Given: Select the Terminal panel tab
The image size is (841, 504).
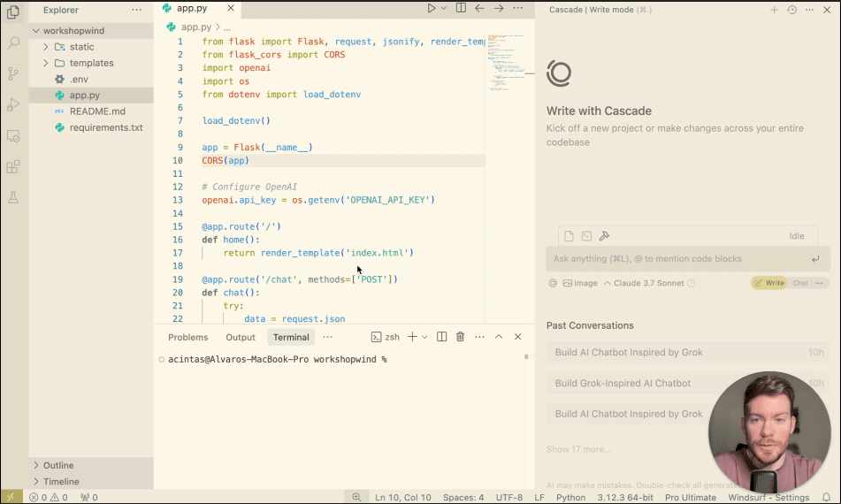Looking at the screenshot, I should tap(291, 337).
